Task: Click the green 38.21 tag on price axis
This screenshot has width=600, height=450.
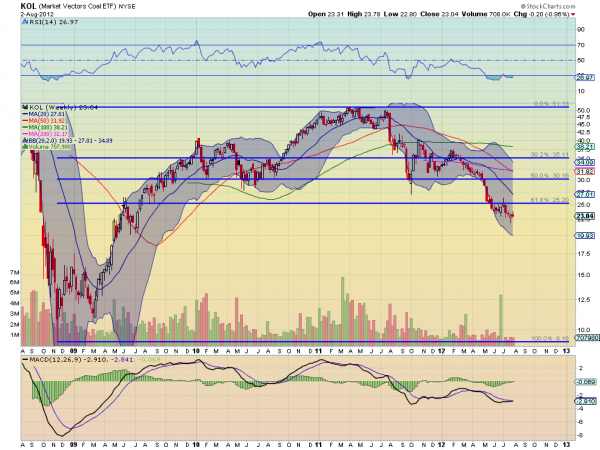Action: tap(585, 147)
